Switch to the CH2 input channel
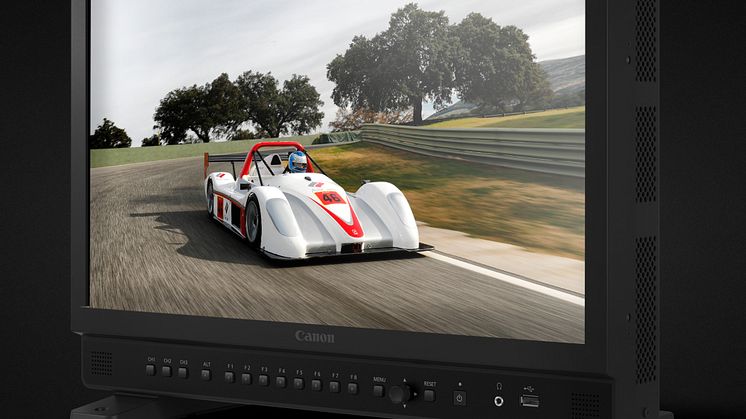Image resolution: width=746 pixels, height=419 pixels. pos(167,371)
